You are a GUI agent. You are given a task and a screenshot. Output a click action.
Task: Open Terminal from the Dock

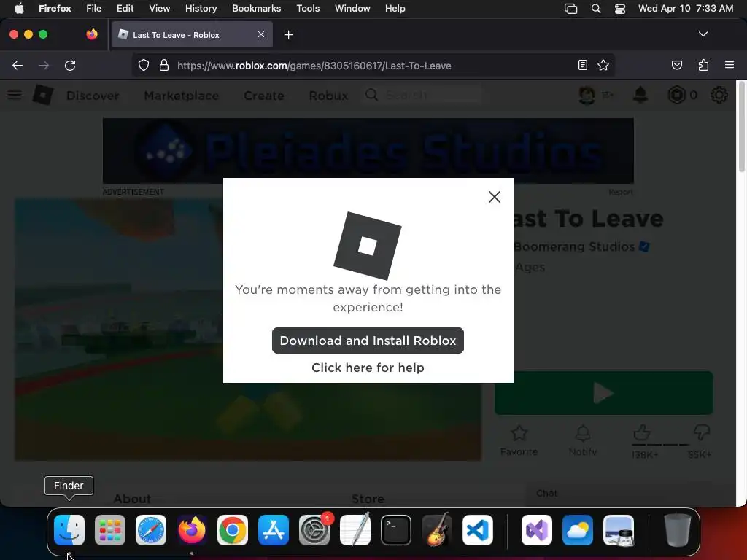396,530
